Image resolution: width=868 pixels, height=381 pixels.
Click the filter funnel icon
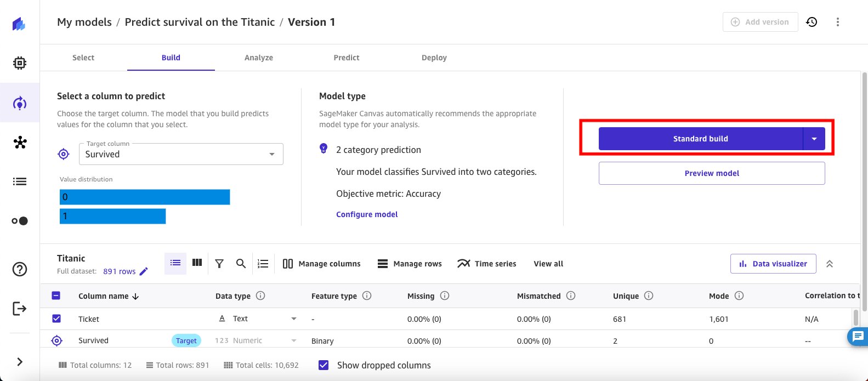click(x=219, y=264)
